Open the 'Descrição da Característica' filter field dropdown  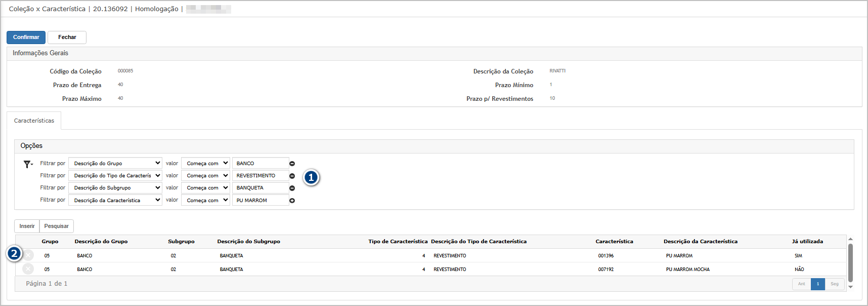pyautogui.click(x=115, y=200)
